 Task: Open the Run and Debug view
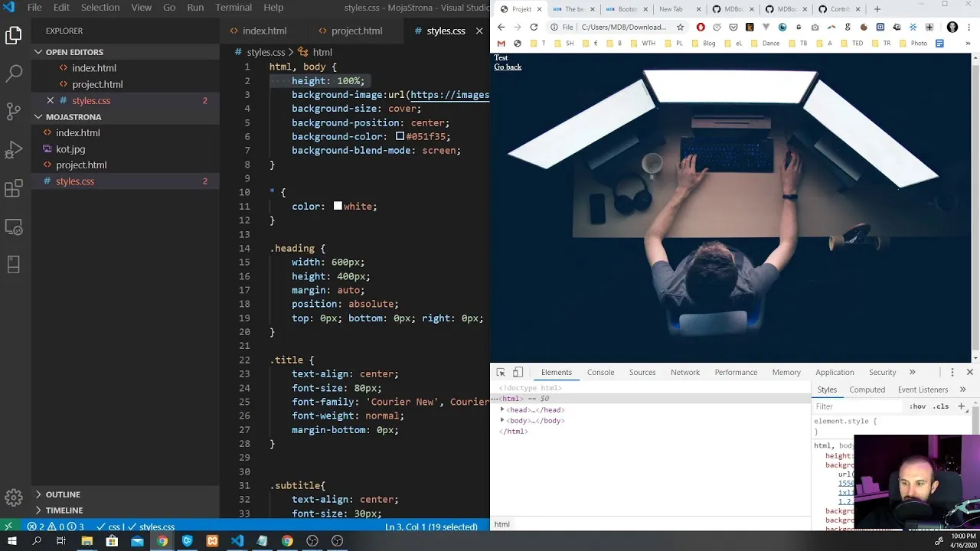[x=14, y=150]
